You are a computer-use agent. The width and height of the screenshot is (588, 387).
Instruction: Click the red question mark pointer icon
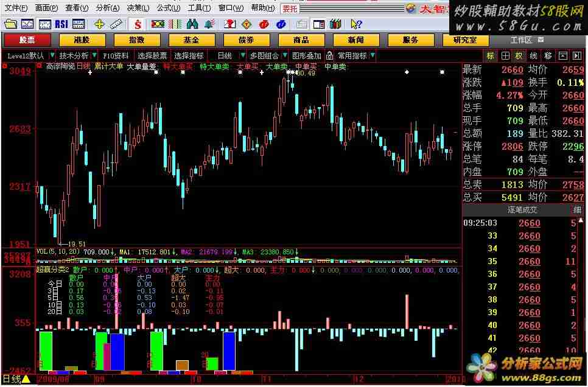pos(229,24)
